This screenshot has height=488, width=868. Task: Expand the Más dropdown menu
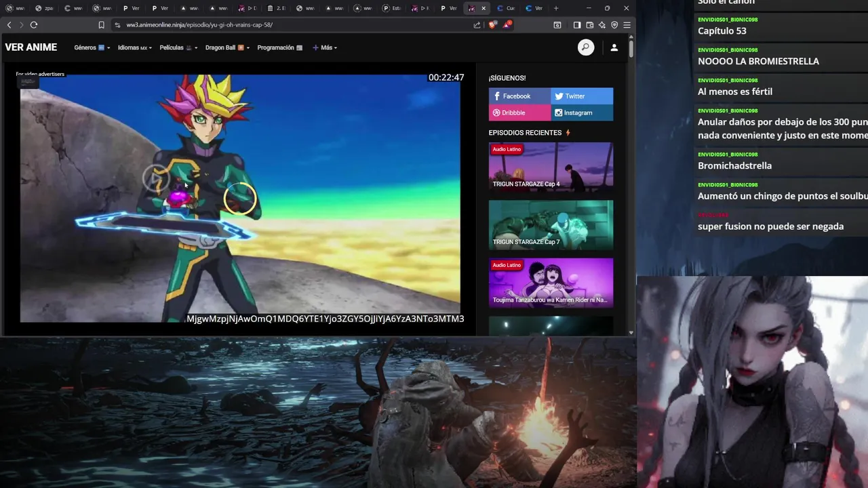pyautogui.click(x=325, y=47)
